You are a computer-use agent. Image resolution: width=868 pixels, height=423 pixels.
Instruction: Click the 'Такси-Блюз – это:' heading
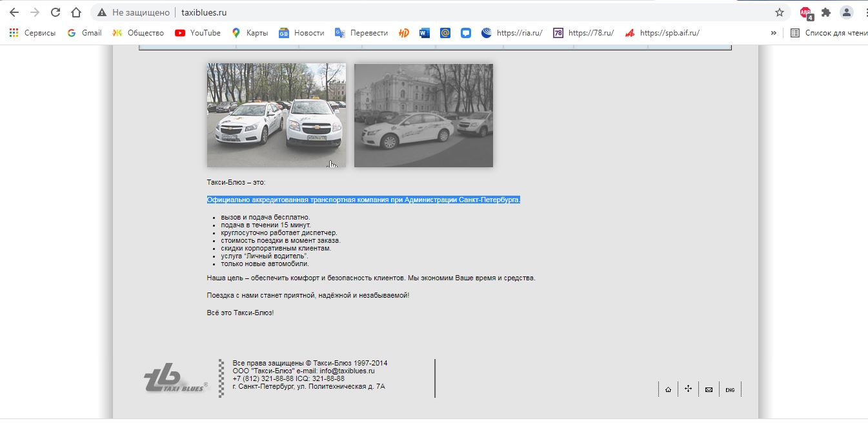236,183
